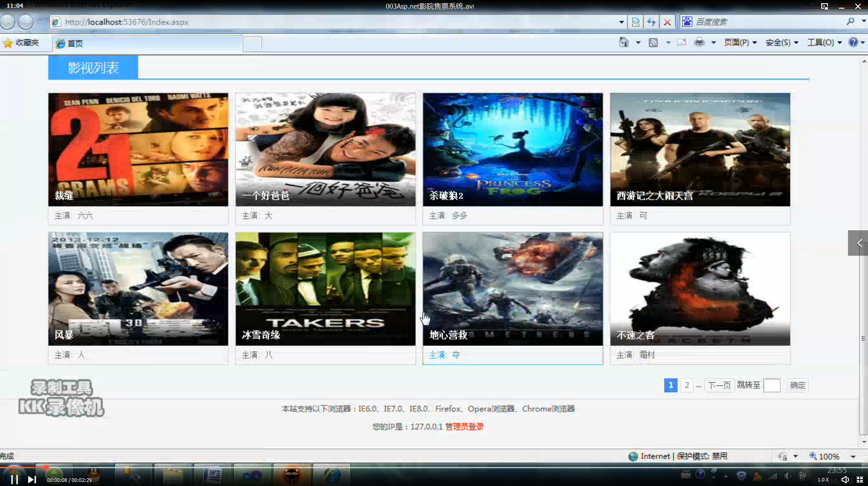Open the 页面(P) menu
The height and width of the screenshot is (486, 868).
coord(740,42)
